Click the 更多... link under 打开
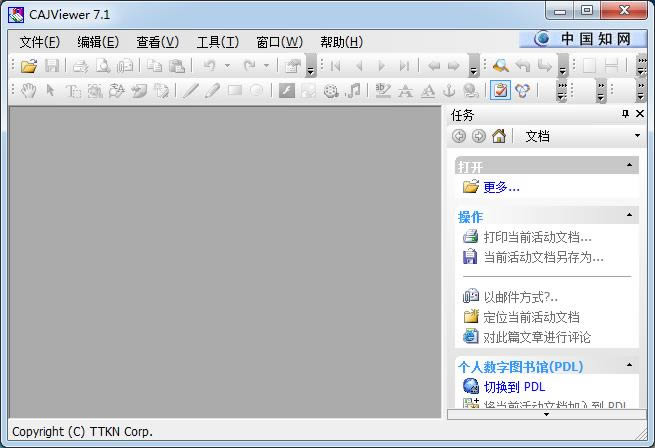The image size is (655, 448). pyautogui.click(x=501, y=187)
